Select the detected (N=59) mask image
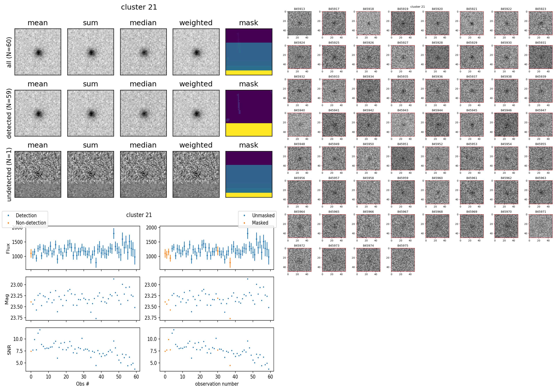This screenshot has height=392, width=557. tap(249, 113)
